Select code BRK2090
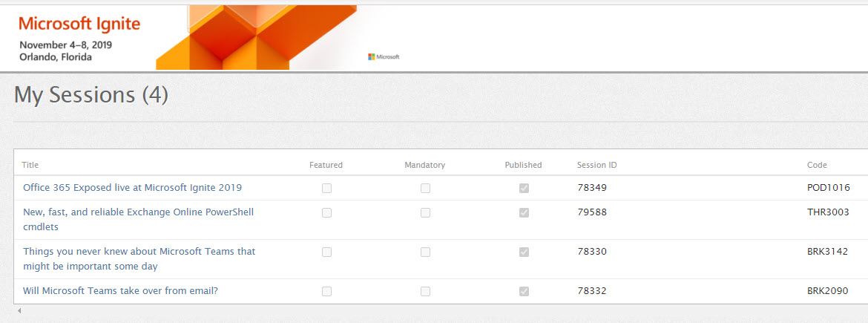The height and width of the screenshot is (323, 868). 828,291
